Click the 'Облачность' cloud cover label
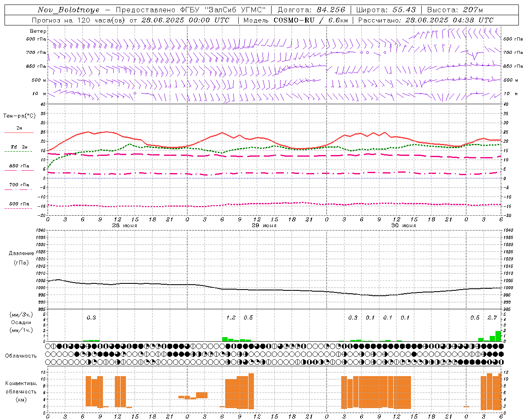This screenshot has height=420, width=525. 21,356
